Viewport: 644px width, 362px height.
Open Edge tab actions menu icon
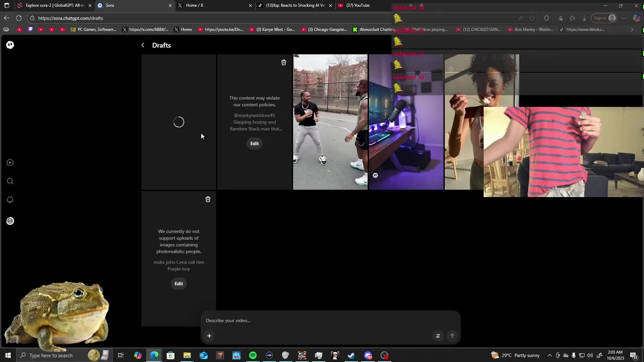tap(7, 6)
